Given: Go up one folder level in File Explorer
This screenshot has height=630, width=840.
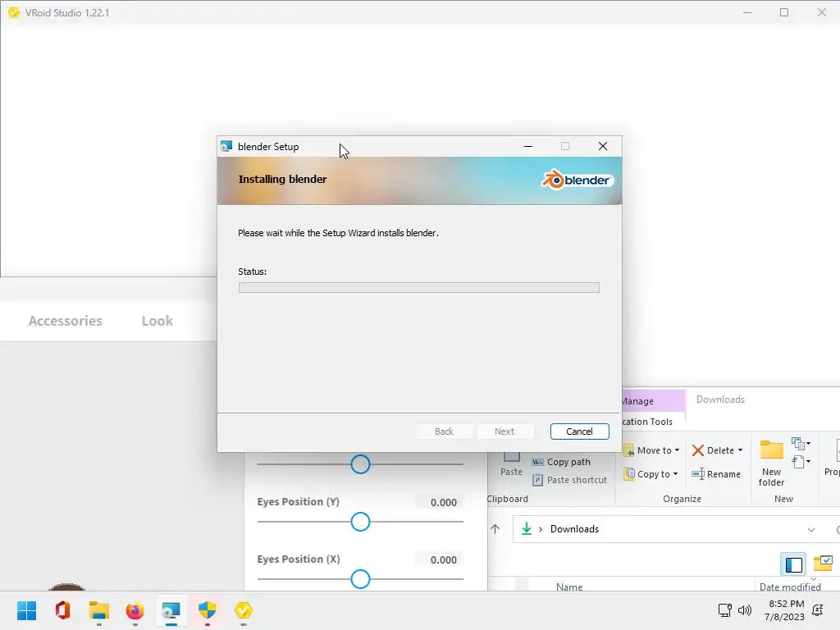Looking at the screenshot, I should click(495, 529).
